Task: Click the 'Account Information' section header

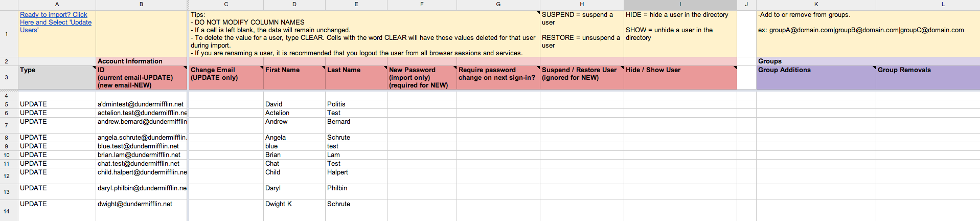Action: [142, 61]
